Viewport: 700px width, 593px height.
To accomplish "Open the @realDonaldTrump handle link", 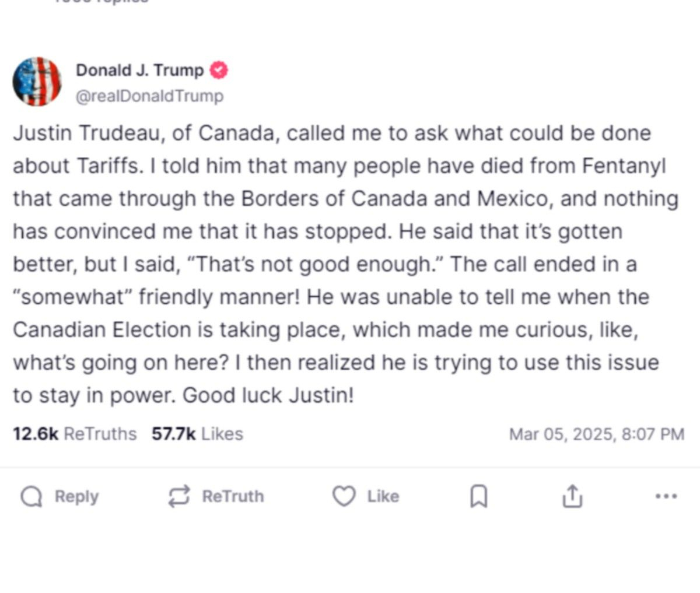I will tap(150, 96).
